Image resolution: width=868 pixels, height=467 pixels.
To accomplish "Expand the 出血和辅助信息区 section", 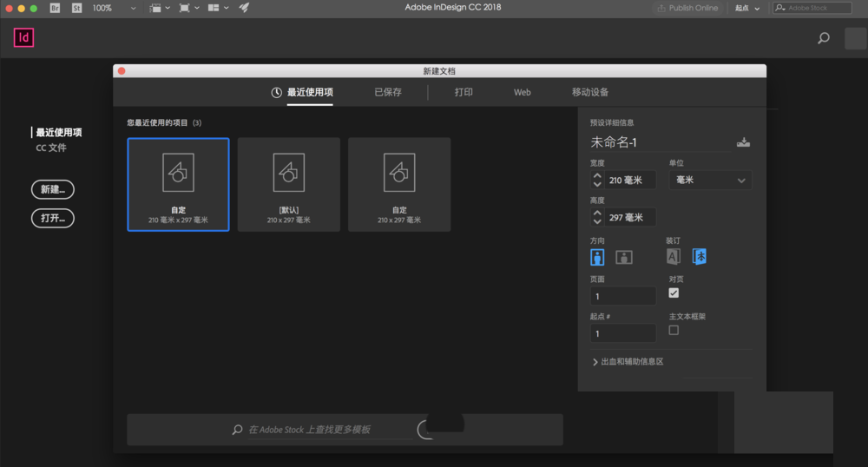I will tap(627, 362).
